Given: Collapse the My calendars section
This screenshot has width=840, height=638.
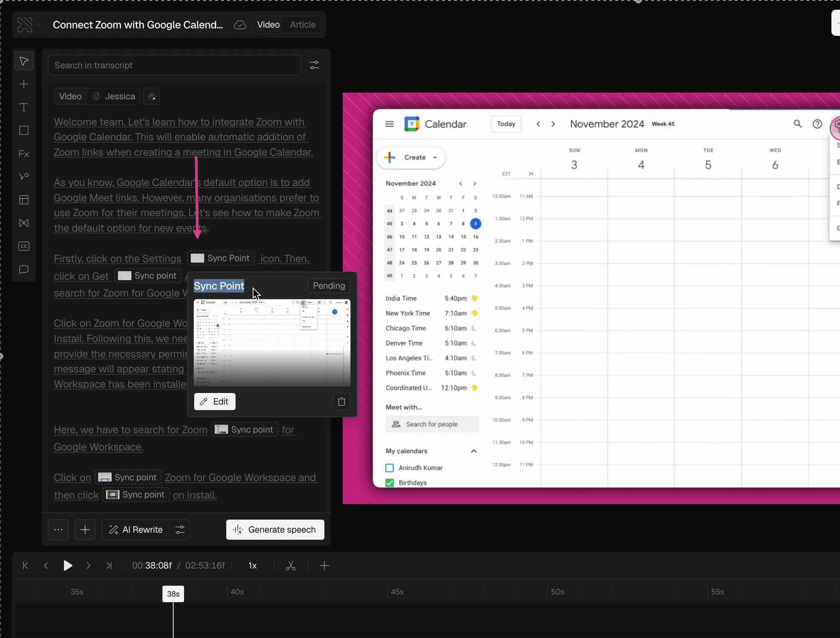Looking at the screenshot, I should [473, 451].
